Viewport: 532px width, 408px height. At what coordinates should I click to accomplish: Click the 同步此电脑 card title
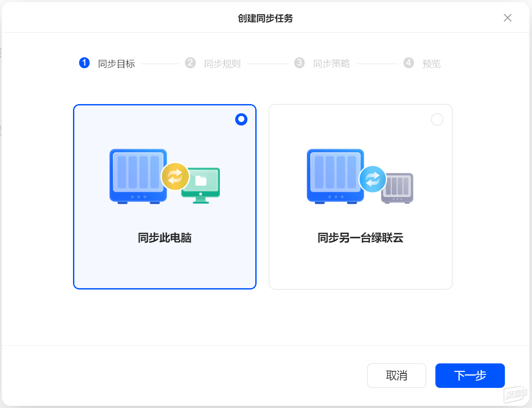pyautogui.click(x=164, y=238)
